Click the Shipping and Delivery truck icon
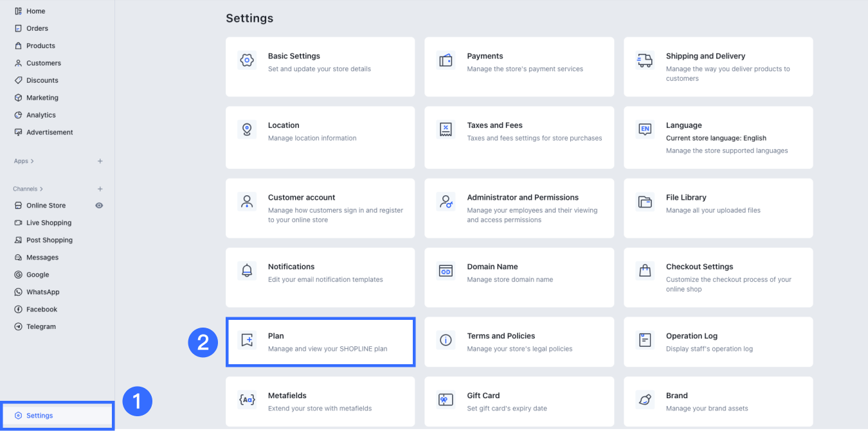The width and height of the screenshot is (868, 431). click(x=645, y=60)
